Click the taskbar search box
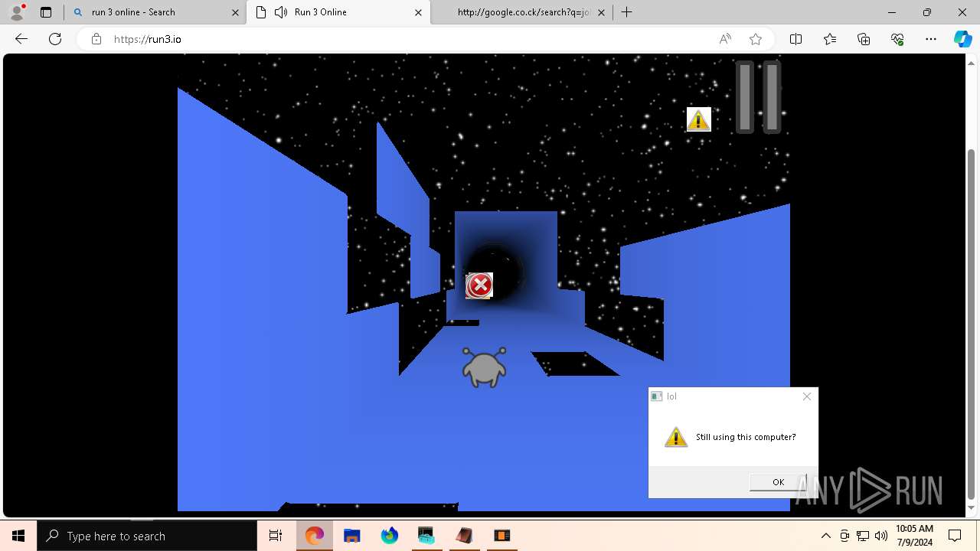 click(147, 536)
